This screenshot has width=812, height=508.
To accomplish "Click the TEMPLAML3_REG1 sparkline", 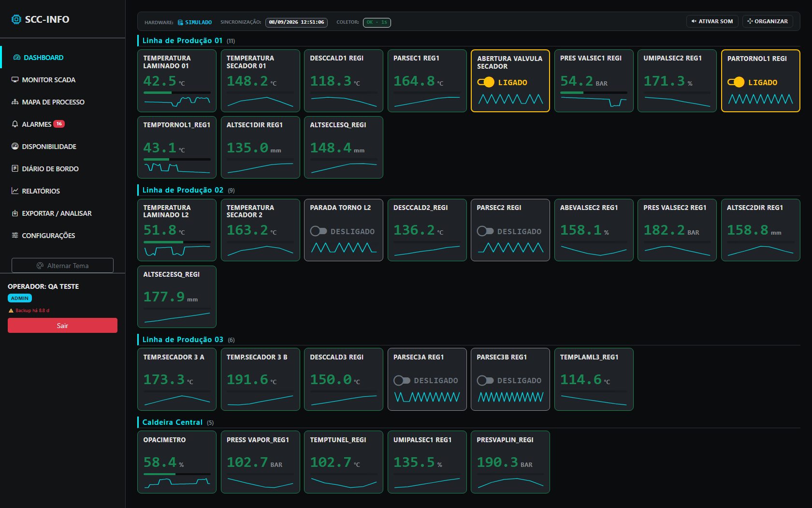I will (594, 400).
